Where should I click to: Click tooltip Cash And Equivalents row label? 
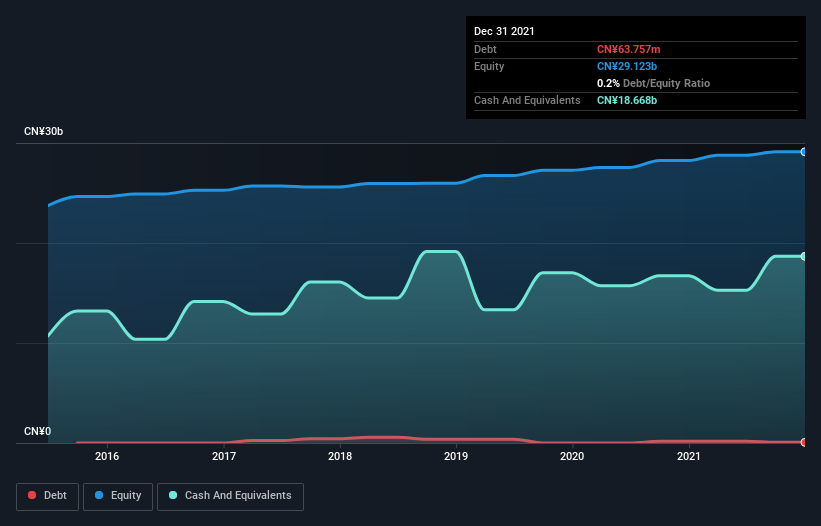(x=527, y=100)
